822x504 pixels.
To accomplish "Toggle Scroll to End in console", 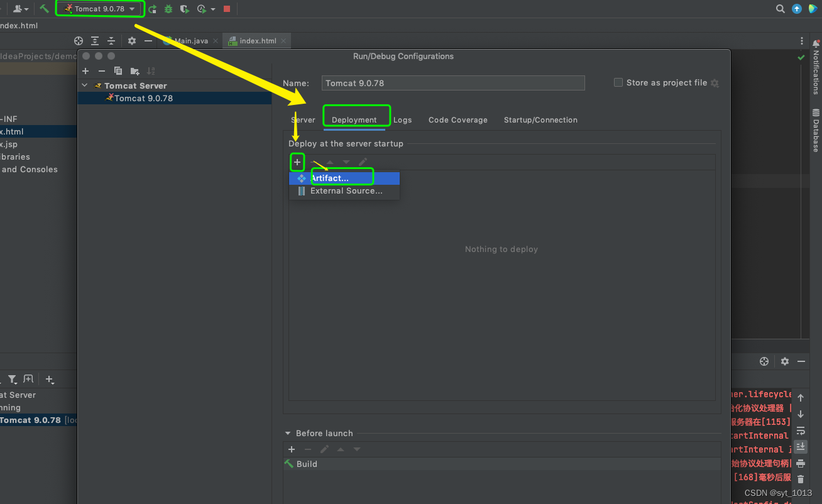I will tap(801, 447).
